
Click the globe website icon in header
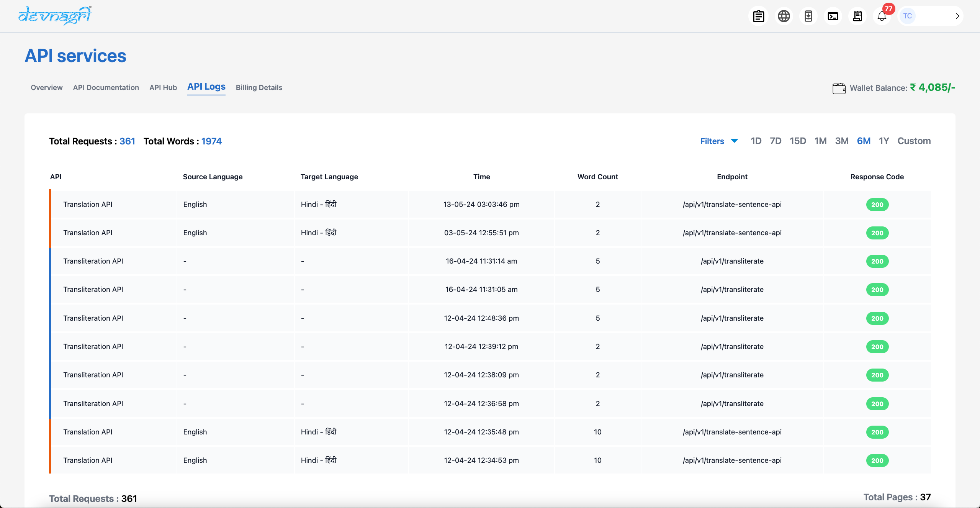(x=784, y=16)
